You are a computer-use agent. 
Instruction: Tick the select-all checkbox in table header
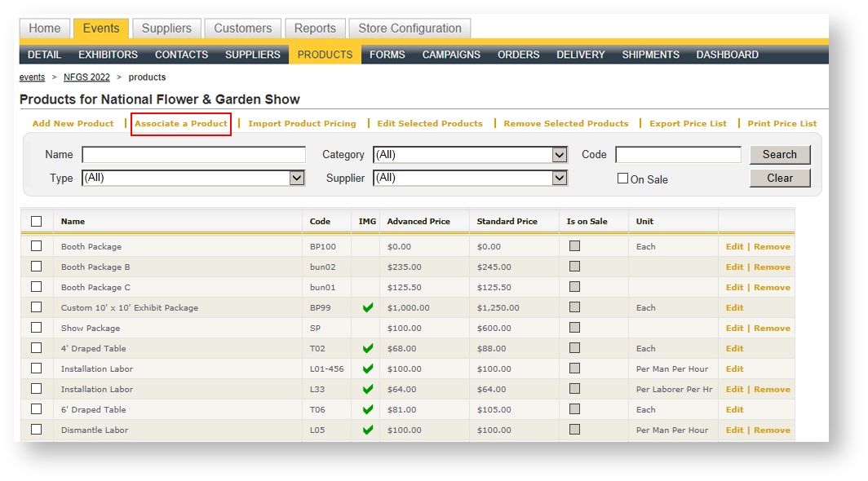[x=36, y=221]
